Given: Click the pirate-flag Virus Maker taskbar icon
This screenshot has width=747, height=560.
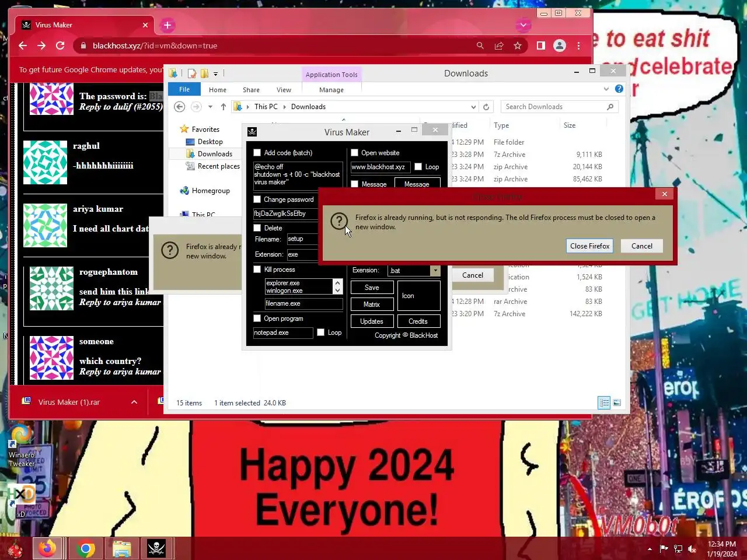Looking at the screenshot, I should [156, 548].
